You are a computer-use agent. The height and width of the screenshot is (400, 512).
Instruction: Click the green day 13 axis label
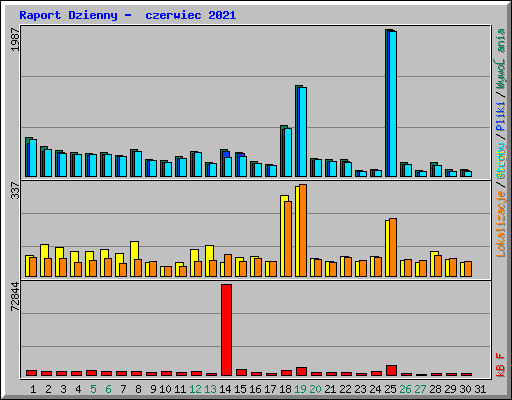[x=210, y=389]
